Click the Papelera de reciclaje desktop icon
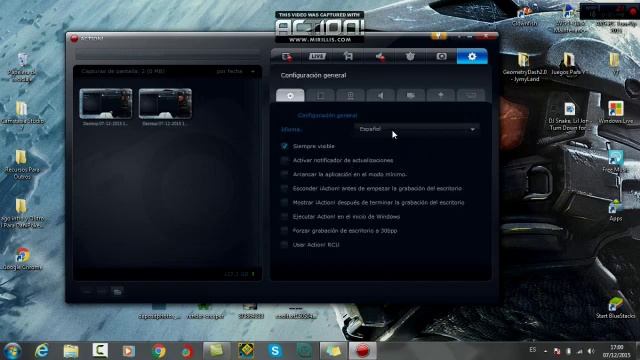Image resolution: width=640 pixels, height=360 pixels. (x=22, y=67)
